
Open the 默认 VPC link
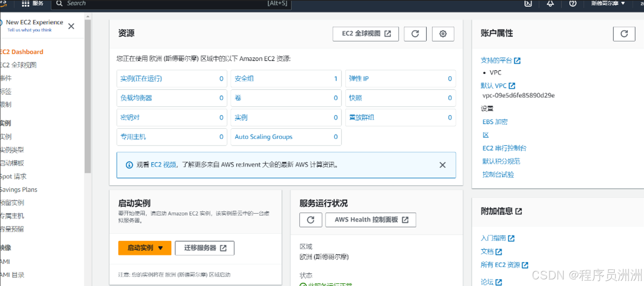(494, 85)
